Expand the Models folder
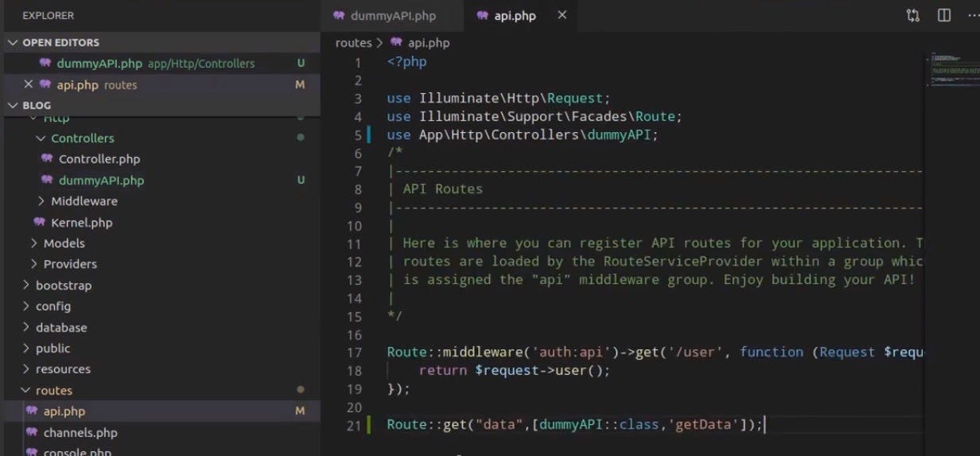 [160, 244]
